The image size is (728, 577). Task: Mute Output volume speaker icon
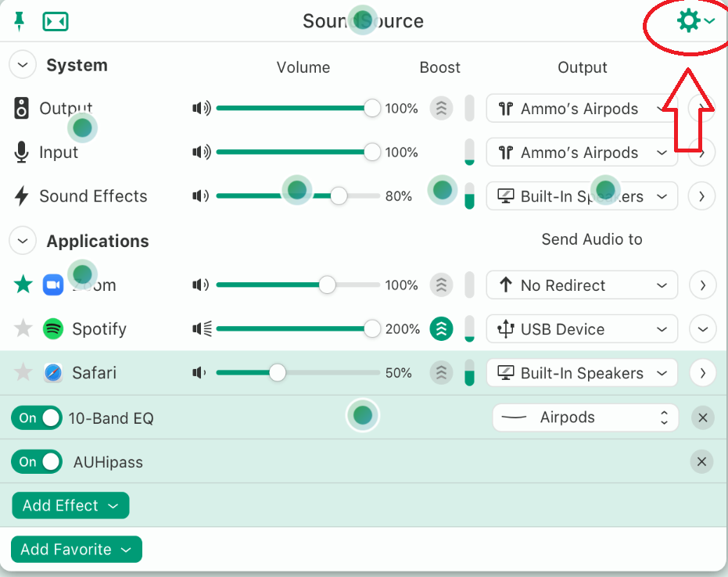point(202,108)
